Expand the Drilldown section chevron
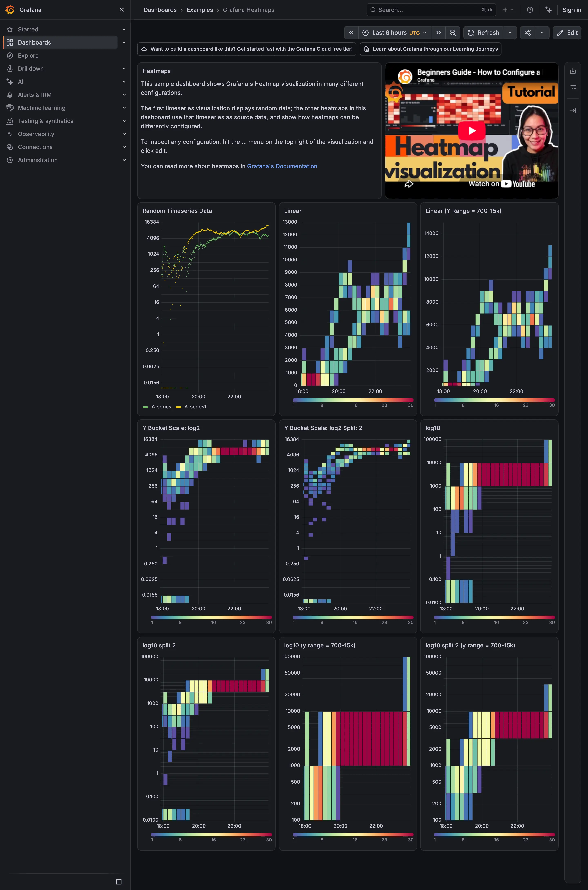 (x=124, y=69)
